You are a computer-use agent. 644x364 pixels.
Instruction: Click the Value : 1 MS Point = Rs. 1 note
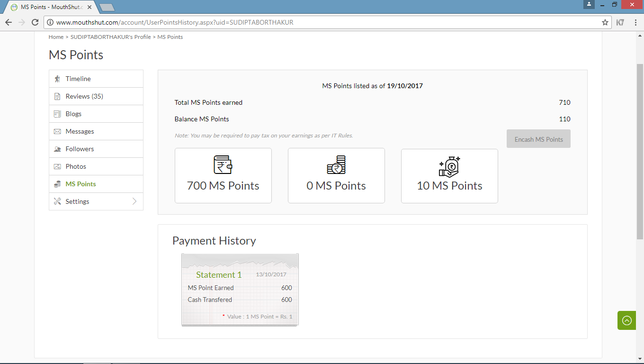257,316
